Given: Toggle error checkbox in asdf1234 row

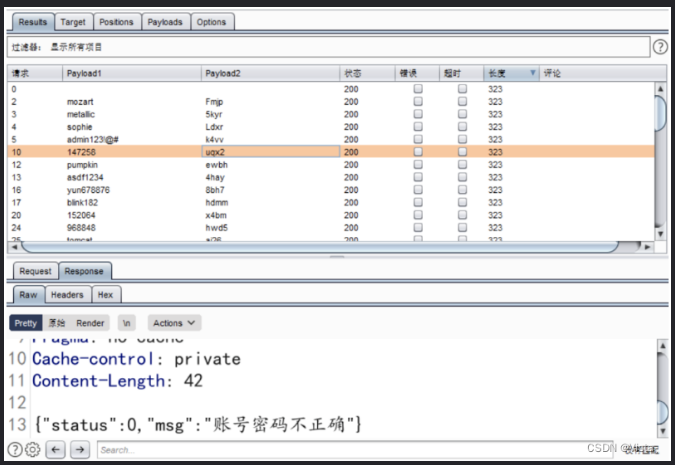Looking at the screenshot, I should tap(418, 177).
